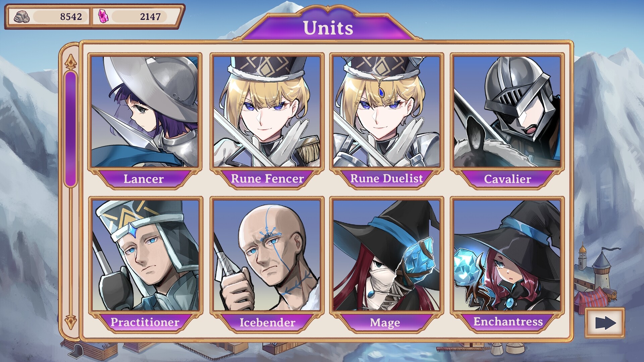Click the stone resource icon
644x362 pixels.
click(x=21, y=16)
